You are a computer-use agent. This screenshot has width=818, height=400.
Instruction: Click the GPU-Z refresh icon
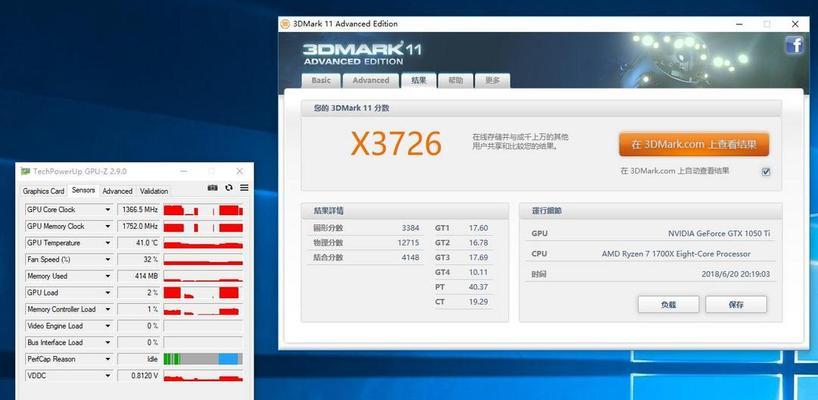228,188
